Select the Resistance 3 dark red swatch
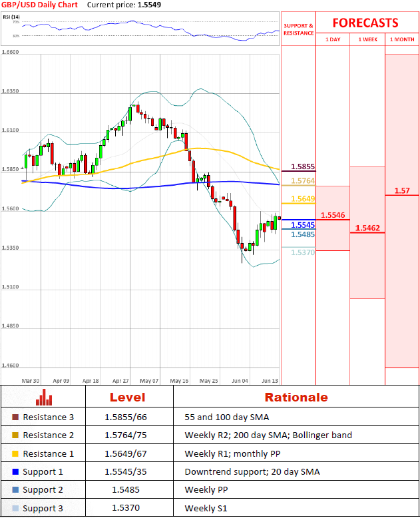This screenshot has height=518, width=420. pos(15,417)
